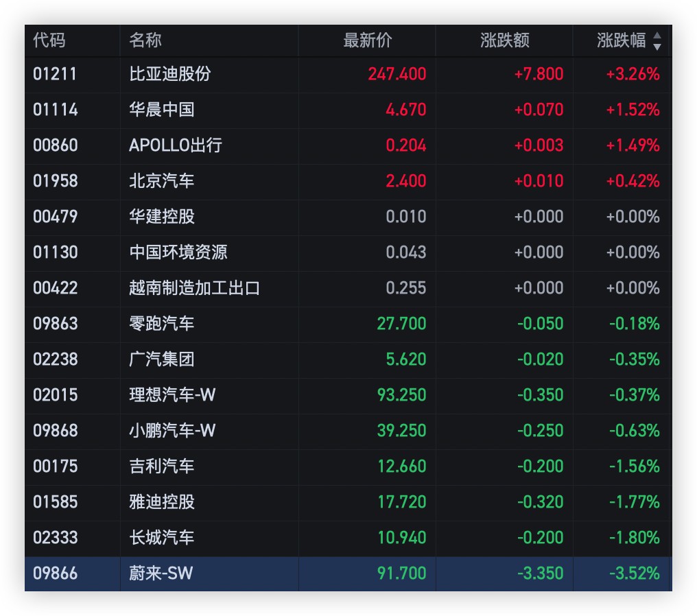
Task: Select 越南制造加工出口 stock
Action: (x=195, y=288)
